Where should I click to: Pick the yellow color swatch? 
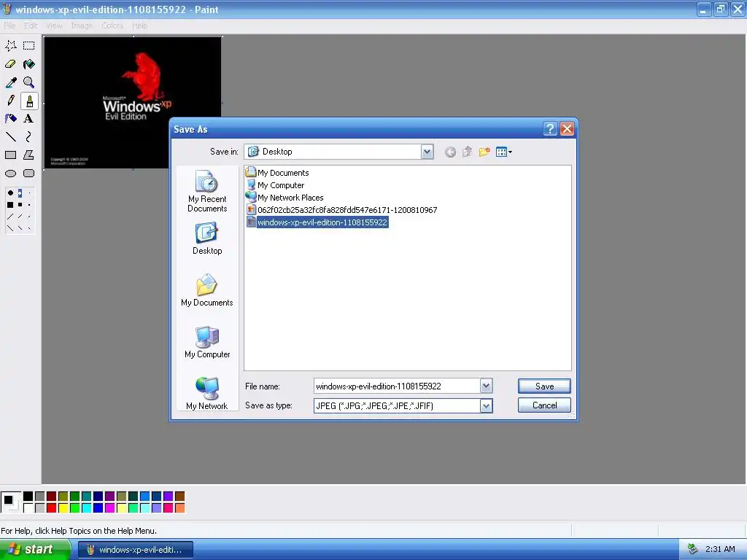pos(63,508)
